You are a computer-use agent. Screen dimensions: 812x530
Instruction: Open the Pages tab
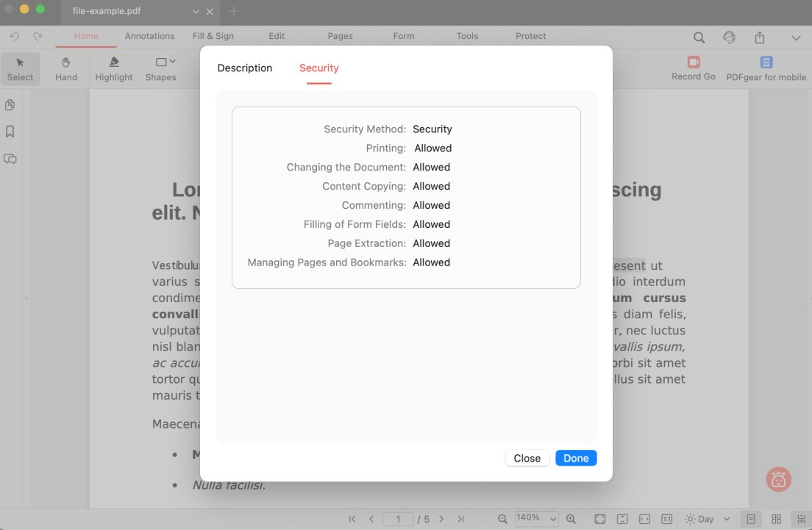point(341,36)
